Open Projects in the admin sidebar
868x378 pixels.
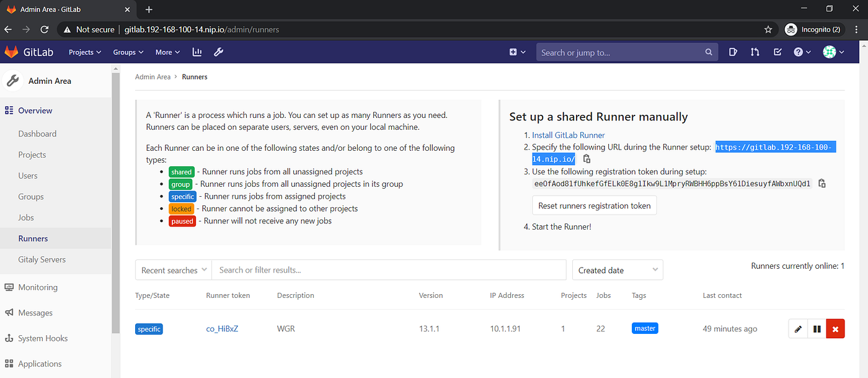[x=32, y=155]
